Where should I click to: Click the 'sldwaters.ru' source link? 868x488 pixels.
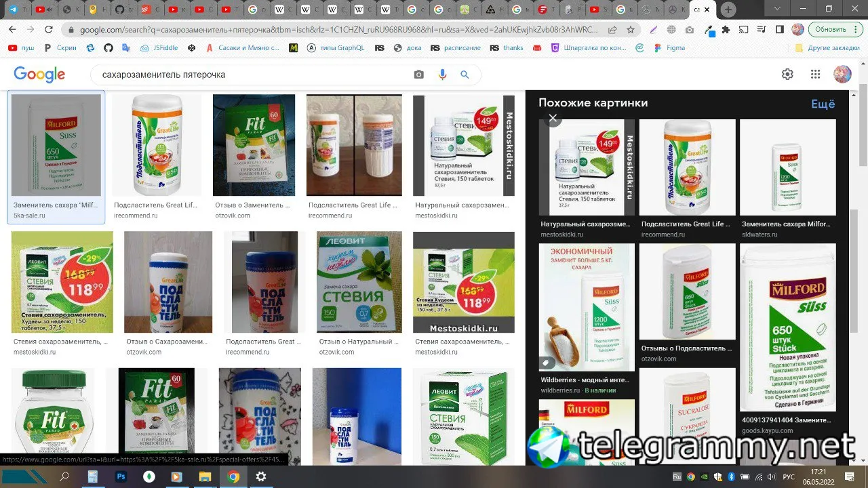click(x=759, y=235)
